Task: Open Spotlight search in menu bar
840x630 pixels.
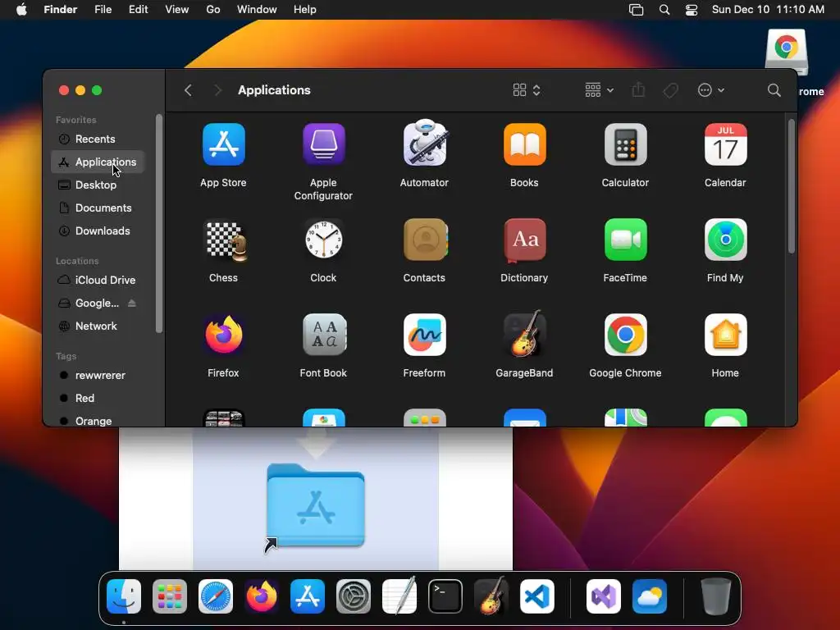Action: click(664, 10)
